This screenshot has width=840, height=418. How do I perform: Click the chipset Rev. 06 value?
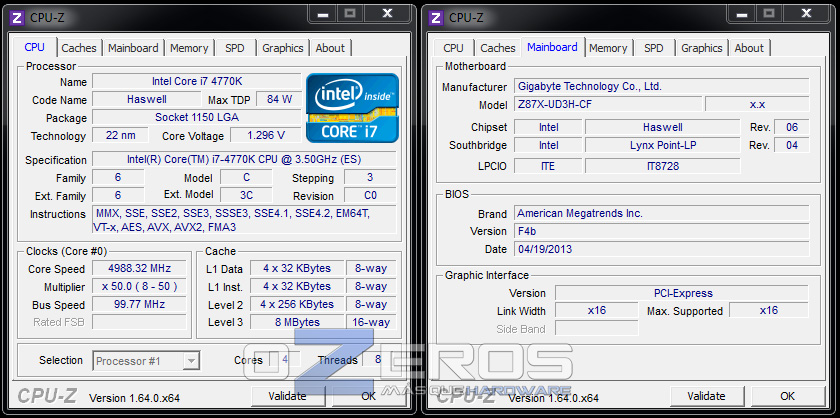click(792, 127)
